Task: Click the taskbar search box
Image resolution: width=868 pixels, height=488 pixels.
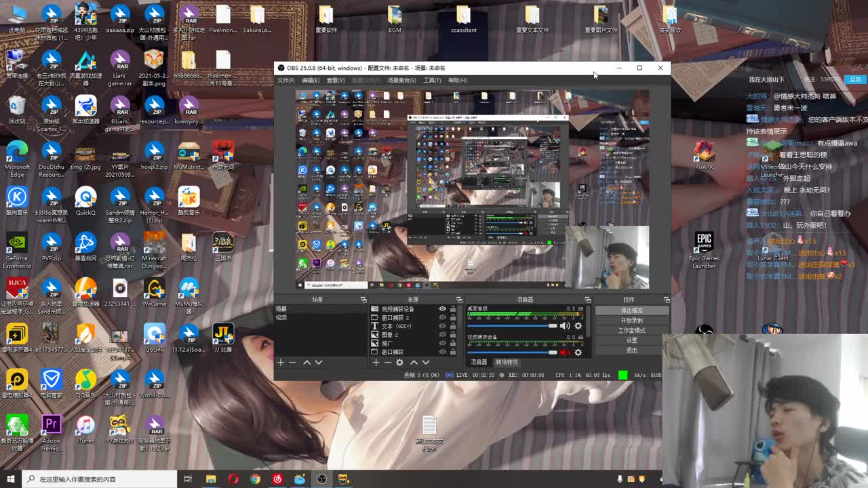Action: pos(99,479)
